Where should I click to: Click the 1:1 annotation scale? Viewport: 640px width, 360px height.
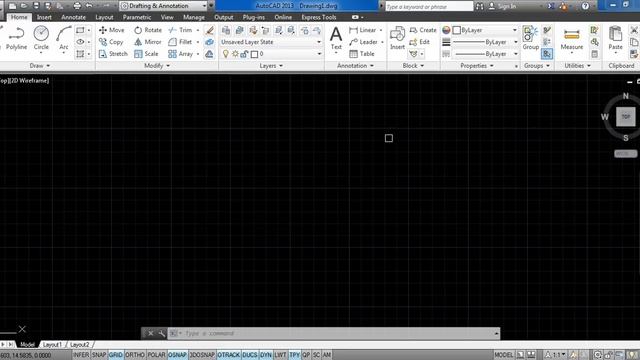[x=556, y=355]
